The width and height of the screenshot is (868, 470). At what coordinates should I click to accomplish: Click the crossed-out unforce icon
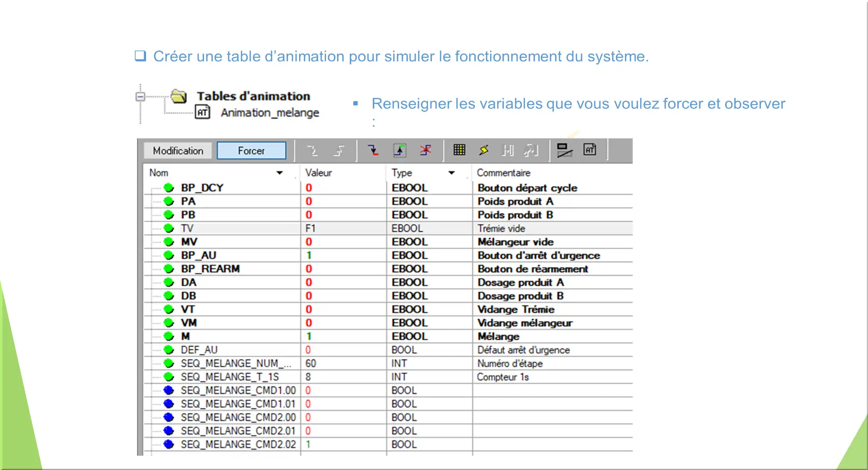(426, 150)
